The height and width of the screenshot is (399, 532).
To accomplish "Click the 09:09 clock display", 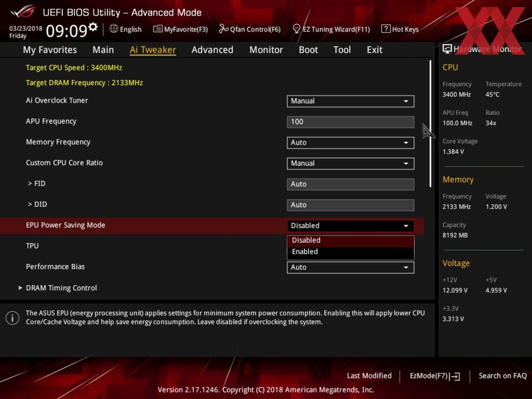I will pos(66,31).
